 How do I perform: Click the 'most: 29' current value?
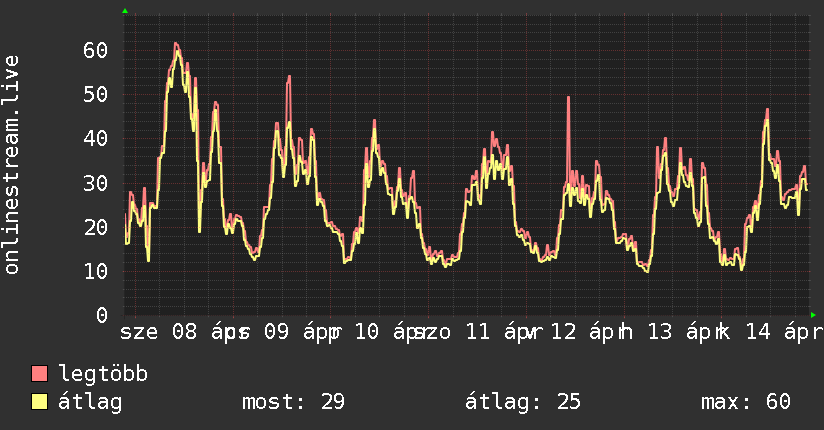pos(293,402)
